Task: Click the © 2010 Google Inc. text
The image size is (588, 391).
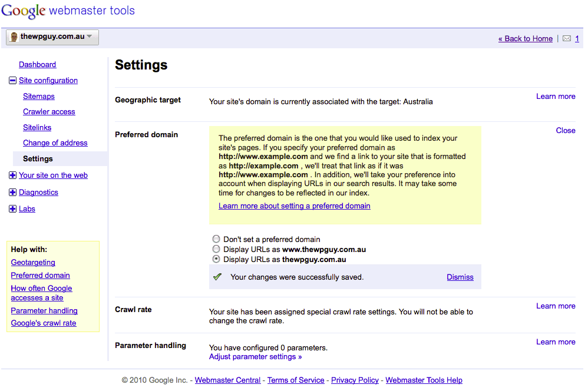Action: 154,380
